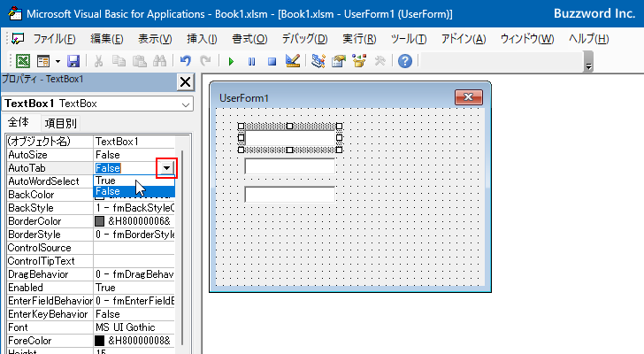This screenshot has width=644, height=354.
Task: Open the ウィンドウ(W) menu
Action: 527,39
